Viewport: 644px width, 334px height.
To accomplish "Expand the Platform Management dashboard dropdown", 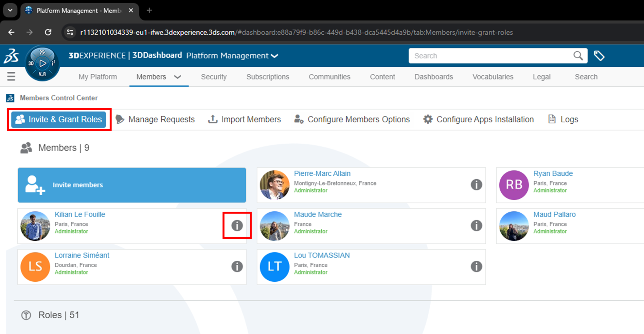I will point(275,56).
